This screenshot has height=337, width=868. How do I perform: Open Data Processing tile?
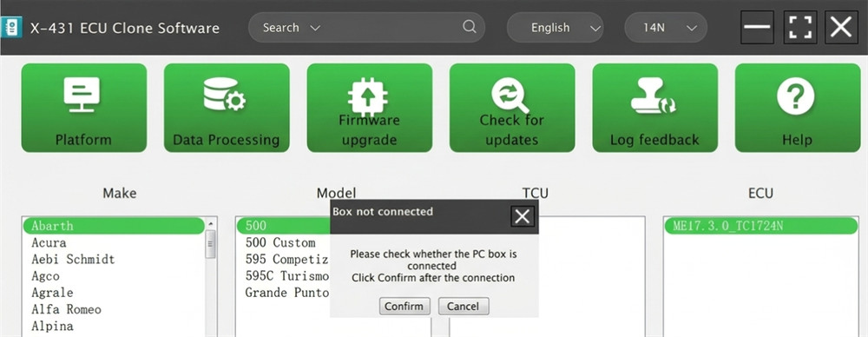(227, 108)
